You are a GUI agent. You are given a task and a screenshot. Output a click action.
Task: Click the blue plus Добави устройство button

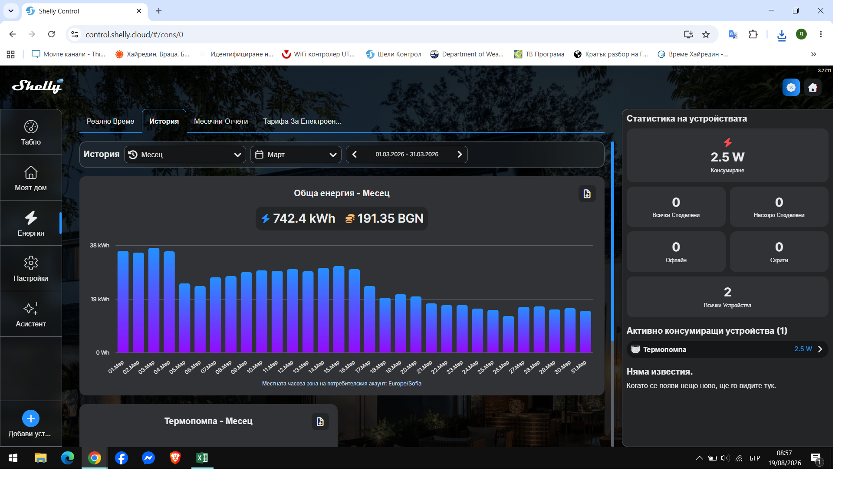tap(31, 418)
